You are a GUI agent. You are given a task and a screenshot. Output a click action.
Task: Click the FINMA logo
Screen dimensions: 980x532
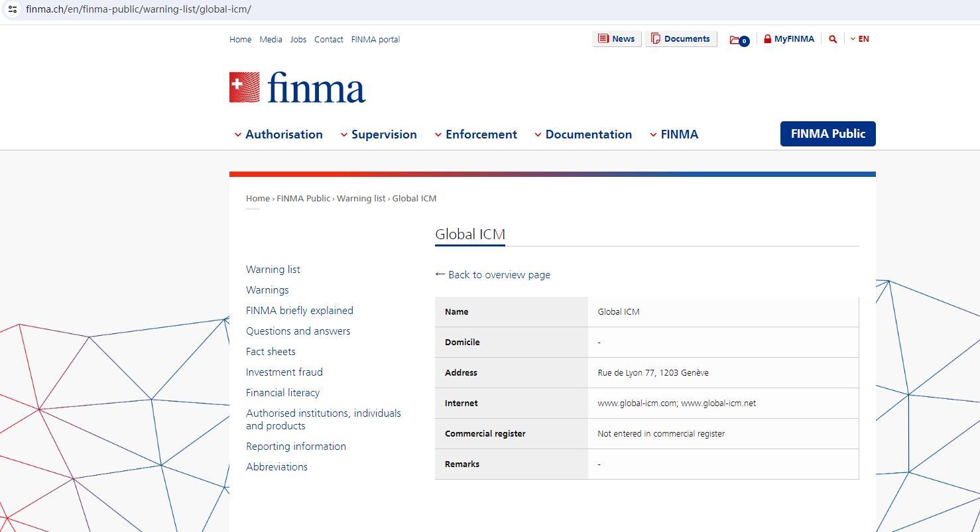(x=297, y=87)
